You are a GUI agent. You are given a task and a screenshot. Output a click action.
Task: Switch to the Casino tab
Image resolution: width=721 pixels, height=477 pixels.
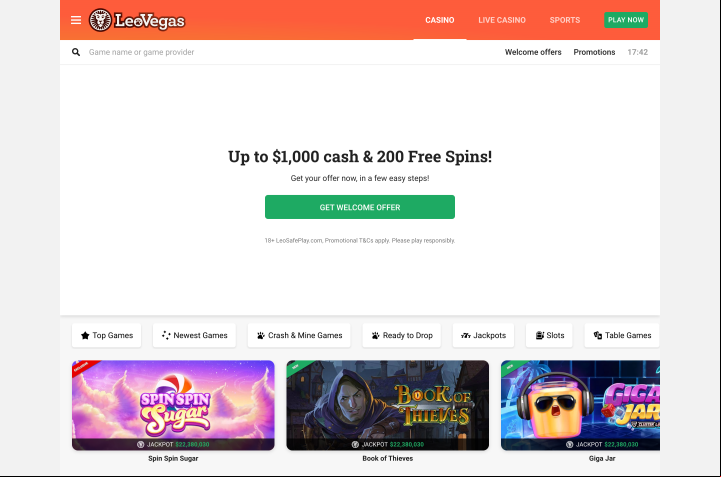440,20
